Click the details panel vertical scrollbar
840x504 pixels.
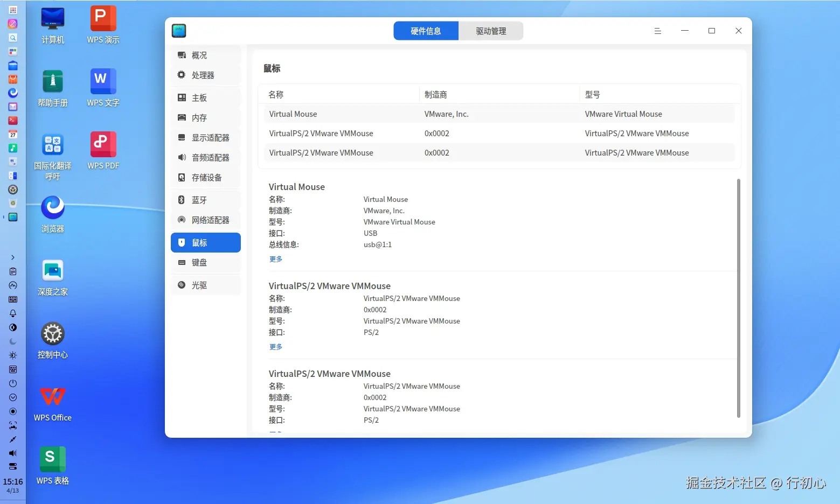point(739,298)
